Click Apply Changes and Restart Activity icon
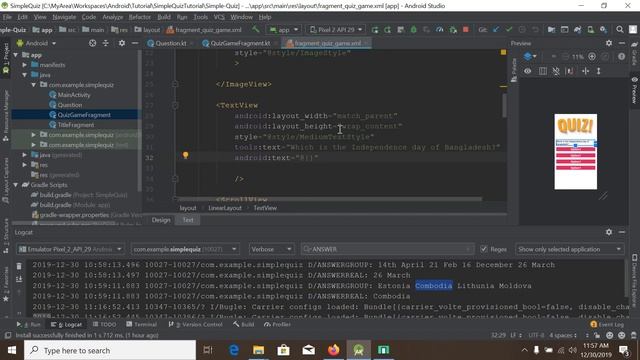The height and width of the screenshot is (360, 640). click(x=387, y=29)
